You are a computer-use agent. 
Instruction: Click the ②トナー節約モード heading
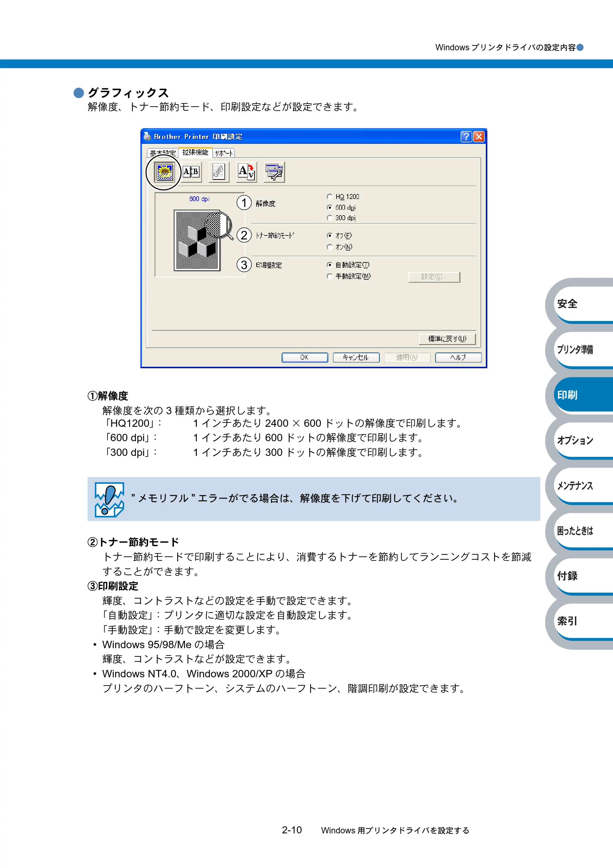pos(133,542)
